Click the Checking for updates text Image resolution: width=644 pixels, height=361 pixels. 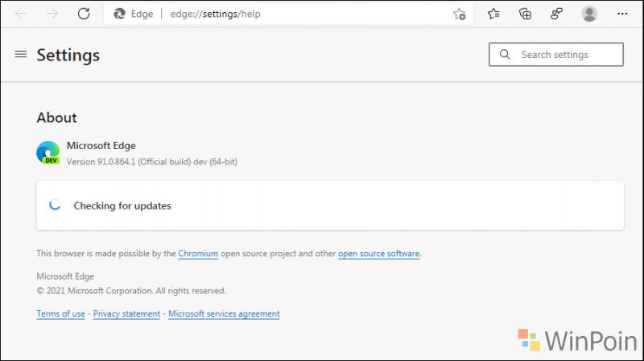point(122,205)
